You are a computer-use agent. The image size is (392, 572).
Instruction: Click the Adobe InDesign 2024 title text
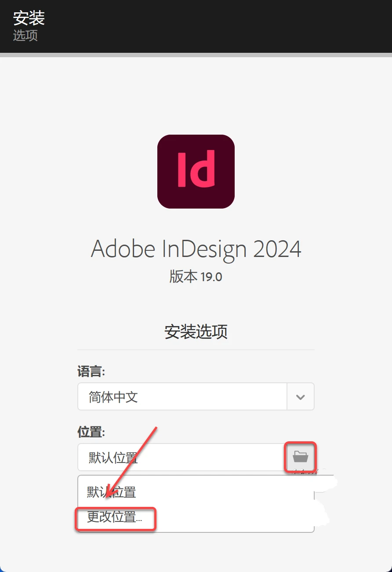(x=196, y=249)
